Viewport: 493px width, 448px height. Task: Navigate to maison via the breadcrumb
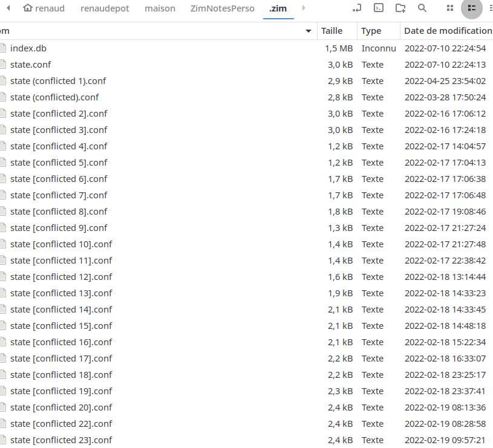pyautogui.click(x=160, y=8)
